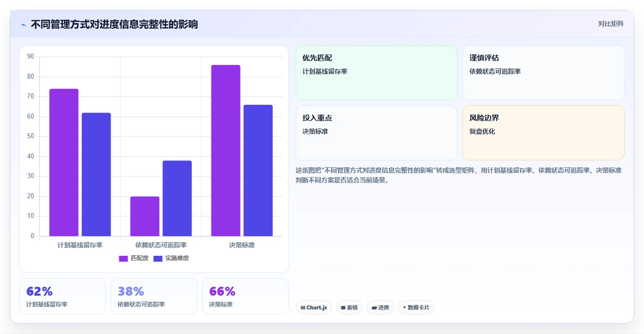Click the 计划基线留存率 x-axis label
This screenshot has width=644, height=334.
80,244
